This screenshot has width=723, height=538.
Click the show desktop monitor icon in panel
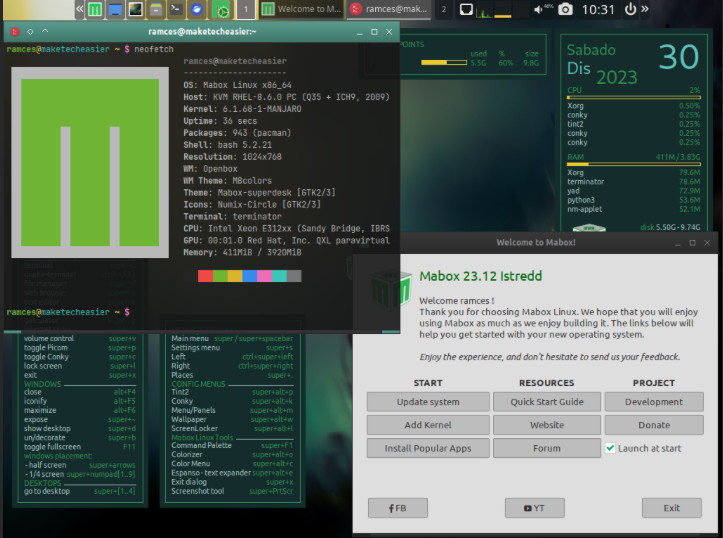[115, 9]
